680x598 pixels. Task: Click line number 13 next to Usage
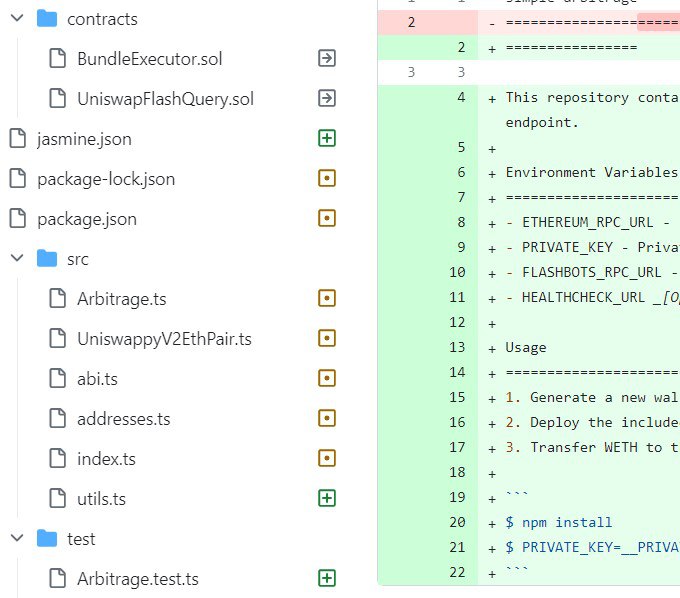(457, 347)
